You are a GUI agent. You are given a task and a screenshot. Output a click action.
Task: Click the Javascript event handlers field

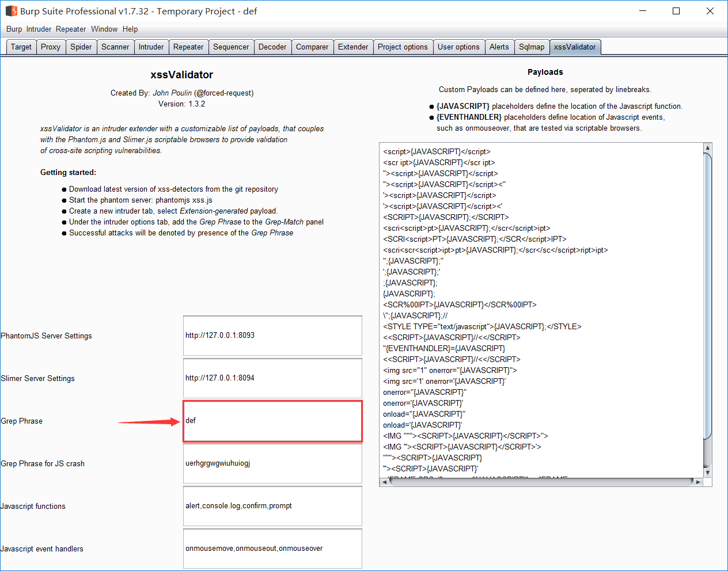pos(272,549)
